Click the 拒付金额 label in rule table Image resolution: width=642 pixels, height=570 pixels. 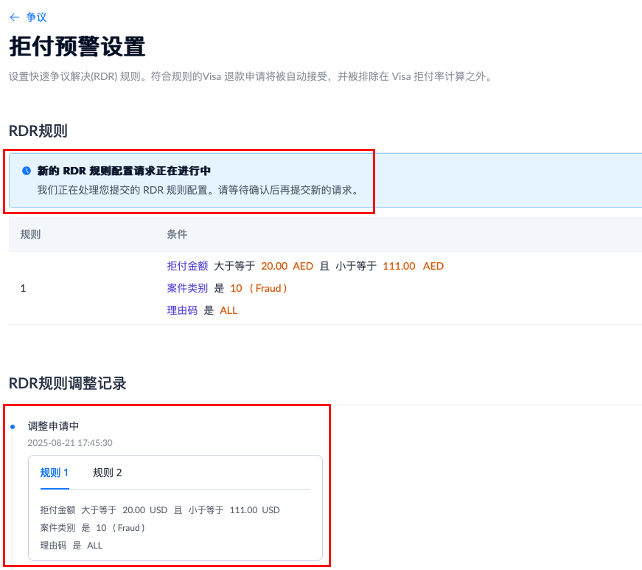(x=187, y=266)
